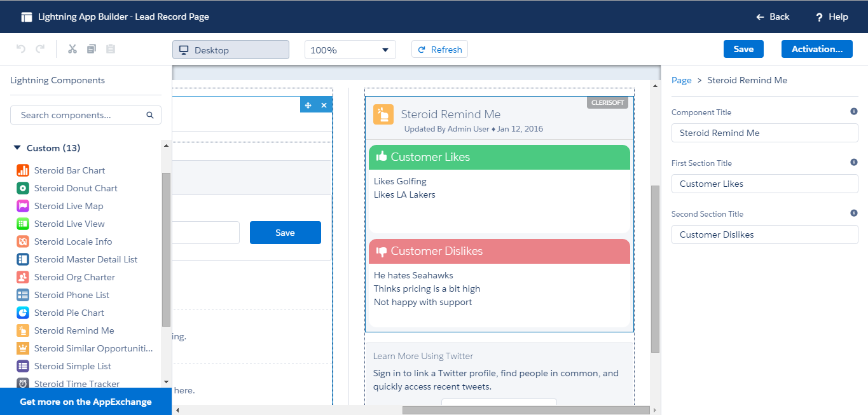Click the Steroid Bar Chart icon
The width and height of the screenshot is (868, 415).
pyautogui.click(x=23, y=170)
